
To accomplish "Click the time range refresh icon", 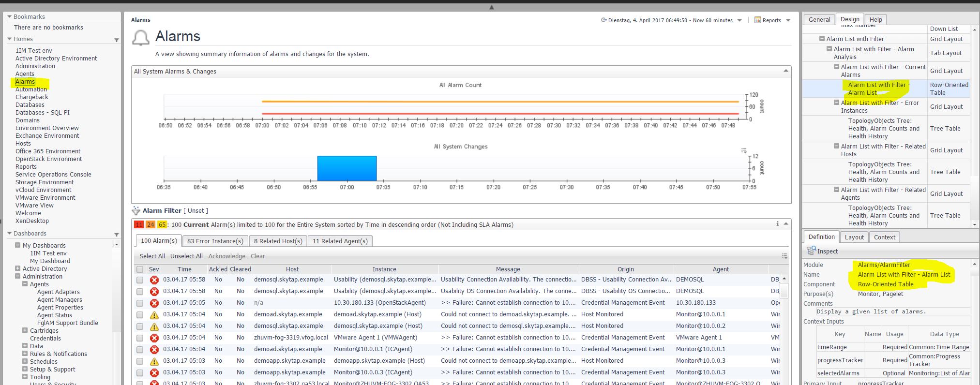I will pyautogui.click(x=604, y=20).
